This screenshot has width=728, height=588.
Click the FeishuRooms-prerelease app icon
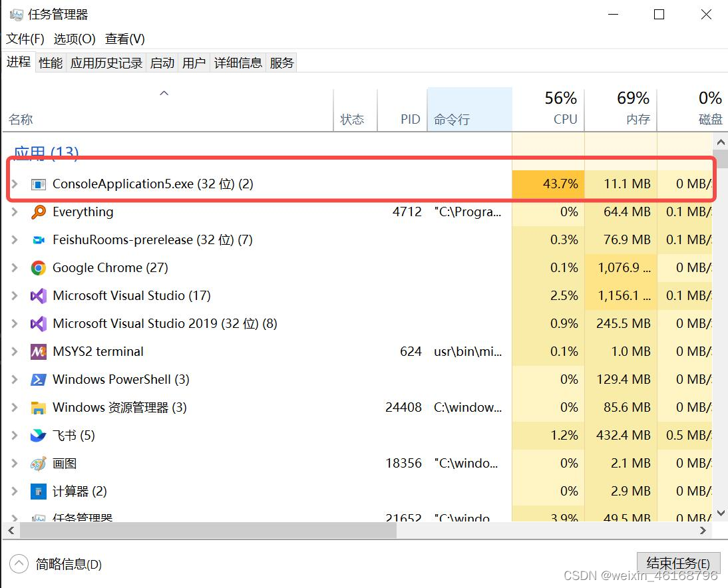(x=38, y=240)
